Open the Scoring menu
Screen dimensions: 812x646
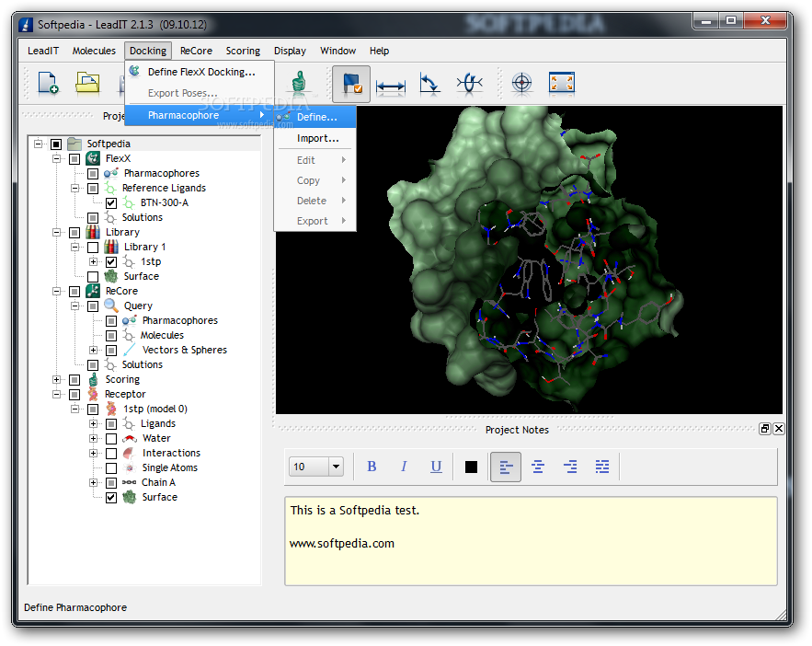click(243, 51)
